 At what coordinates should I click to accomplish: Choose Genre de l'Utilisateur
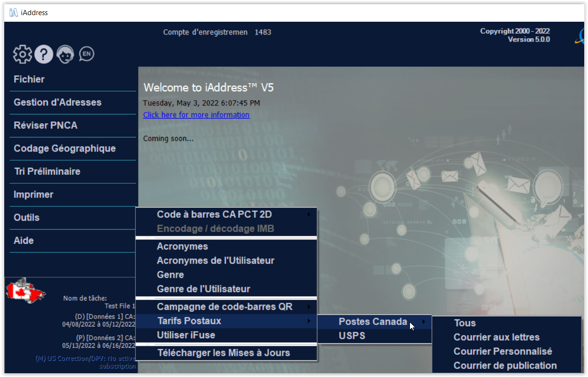[226, 289]
